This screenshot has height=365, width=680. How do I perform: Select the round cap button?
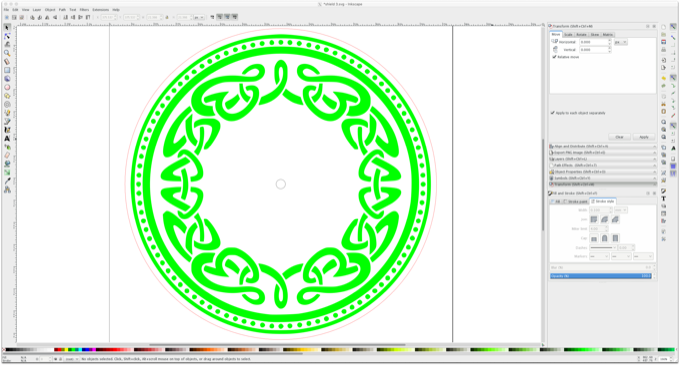coord(604,238)
